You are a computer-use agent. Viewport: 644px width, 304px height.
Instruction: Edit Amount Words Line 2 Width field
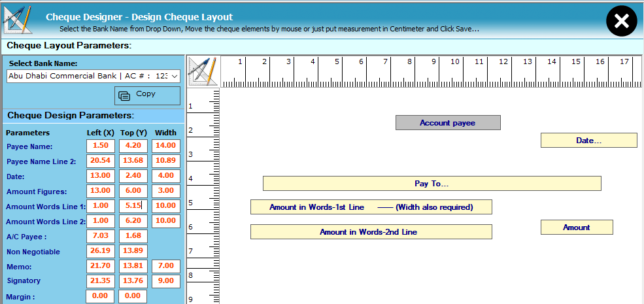click(166, 222)
